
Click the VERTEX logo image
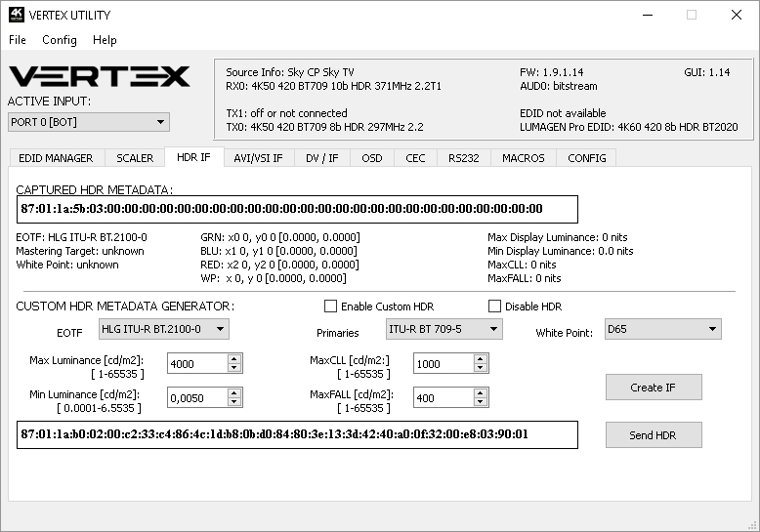tap(100, 76)
